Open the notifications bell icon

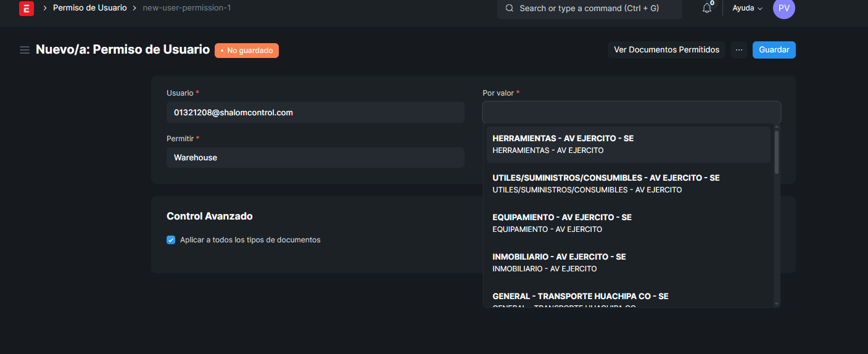point(707,8)
